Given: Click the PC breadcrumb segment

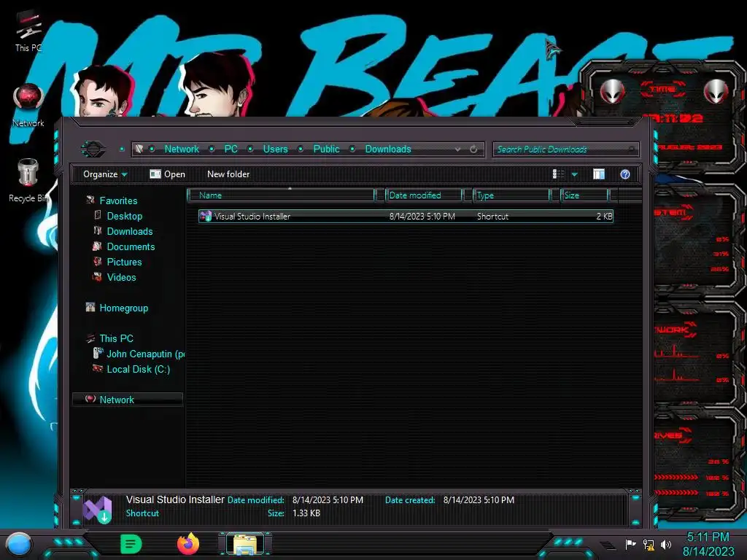Looking at the screenshot, I should point(231,149).
